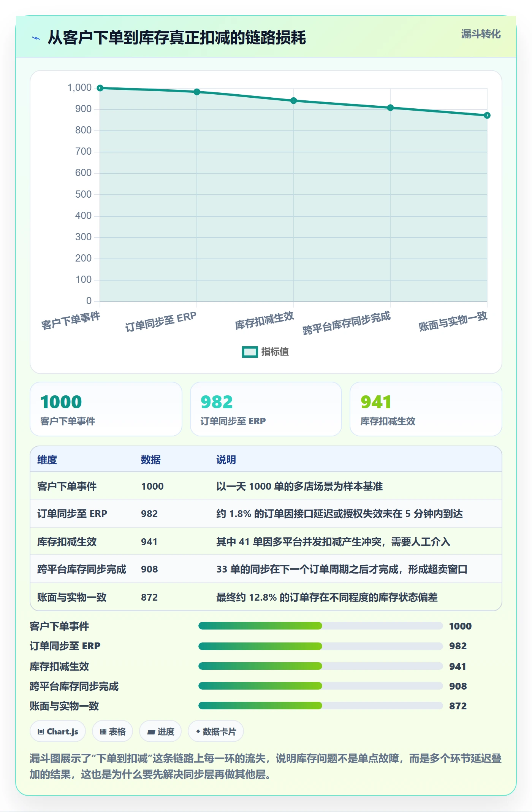Open the 1000 客户下单事件 data card
Image resolution: width=532 pixels, height=812 pixels.
click(x=106, y=409)
